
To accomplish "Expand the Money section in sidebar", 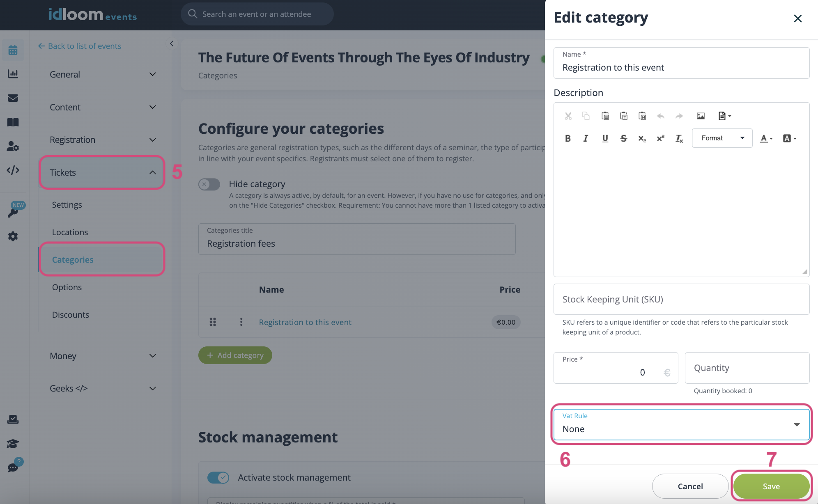I will click(103, 355).
